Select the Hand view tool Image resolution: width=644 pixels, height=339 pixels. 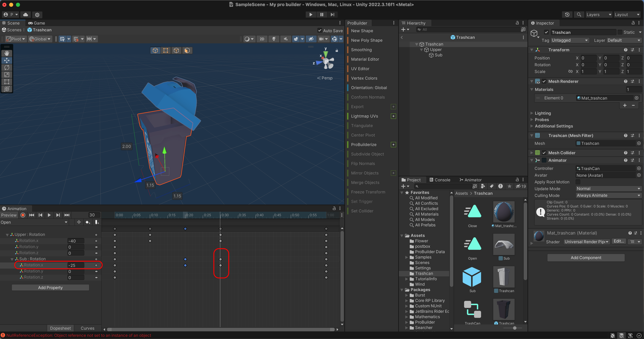[x=7, y=53]
